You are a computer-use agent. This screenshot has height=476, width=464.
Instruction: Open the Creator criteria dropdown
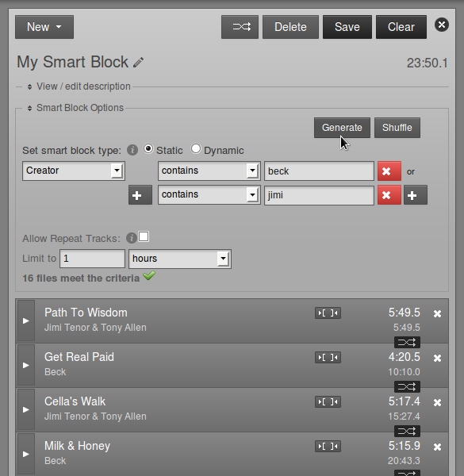[x=74, y=171]
